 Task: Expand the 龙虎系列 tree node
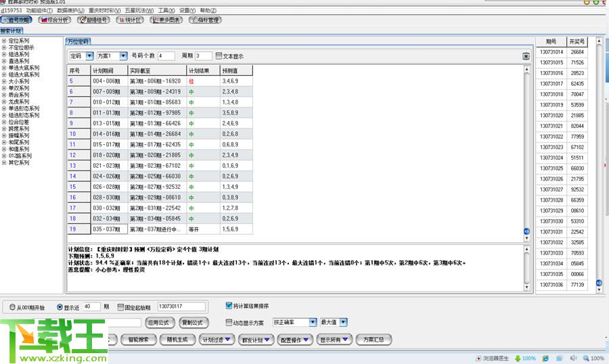[x=4, y=101]
